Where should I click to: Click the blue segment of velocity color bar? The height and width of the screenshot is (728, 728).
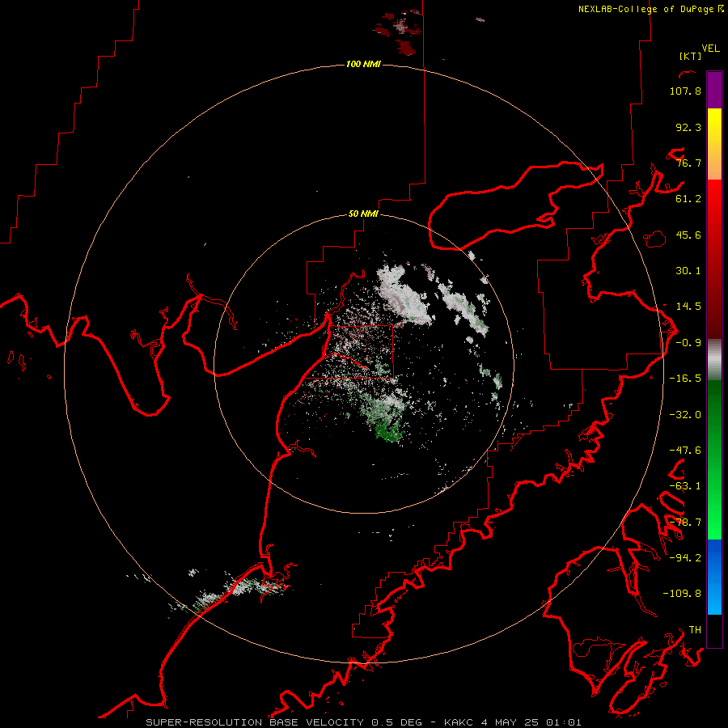coord(714,577)
